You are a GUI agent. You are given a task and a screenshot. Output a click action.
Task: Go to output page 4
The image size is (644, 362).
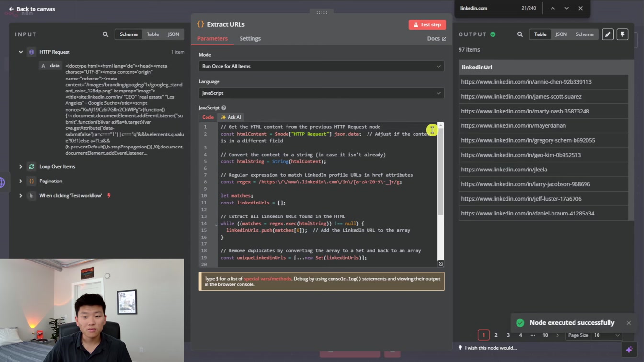[520, 335]
